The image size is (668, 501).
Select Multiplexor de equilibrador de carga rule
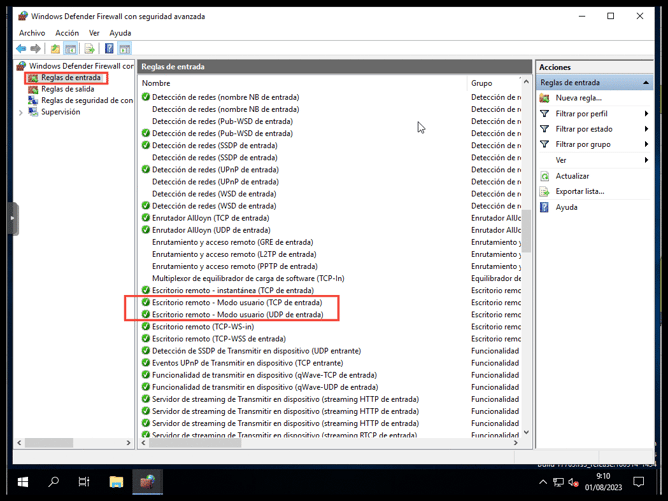[248, 278]
